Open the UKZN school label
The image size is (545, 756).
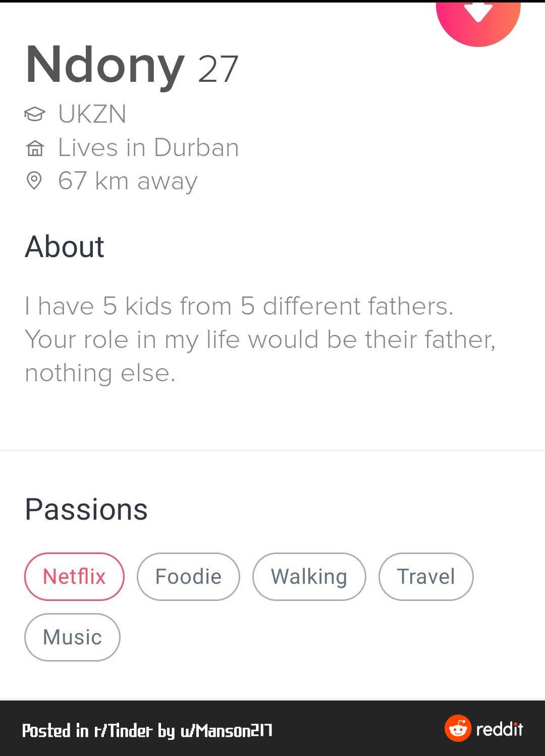[92, 114]
